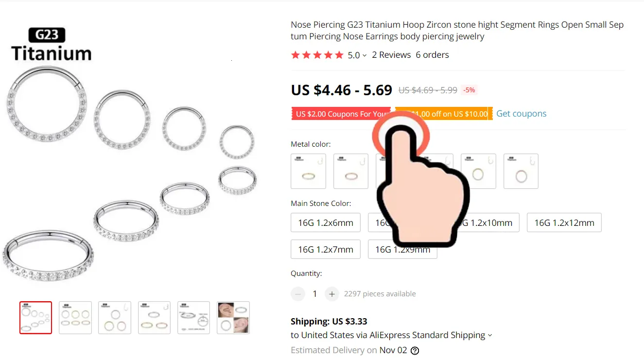Expand the AliExpress Standard Shipping options
Viewport: 644px width, 358px height.
coord(490,336)
